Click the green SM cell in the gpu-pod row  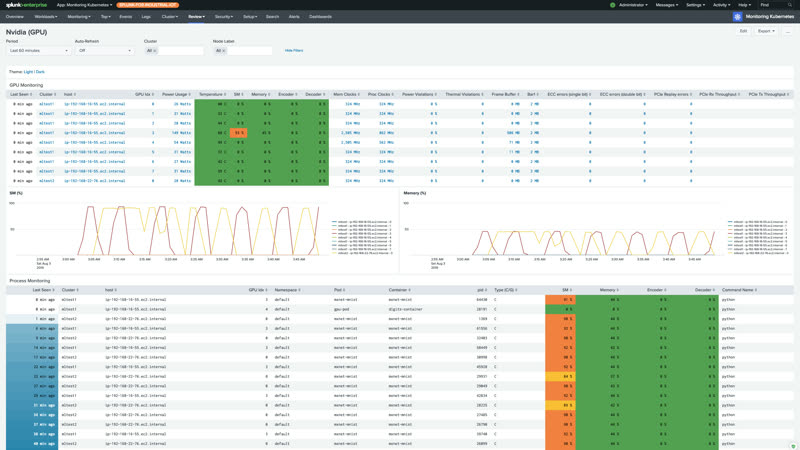(561, 309)
